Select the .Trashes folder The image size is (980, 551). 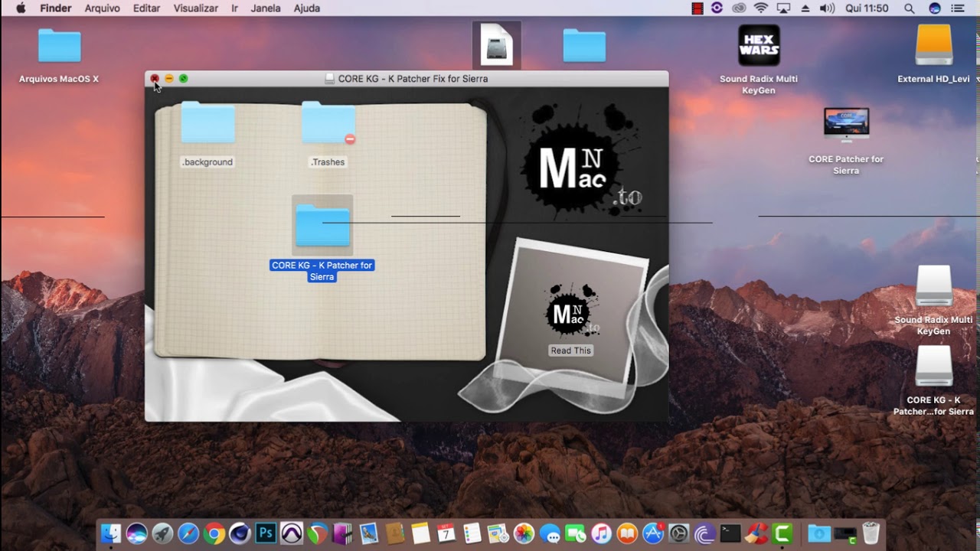pos(328,124)
